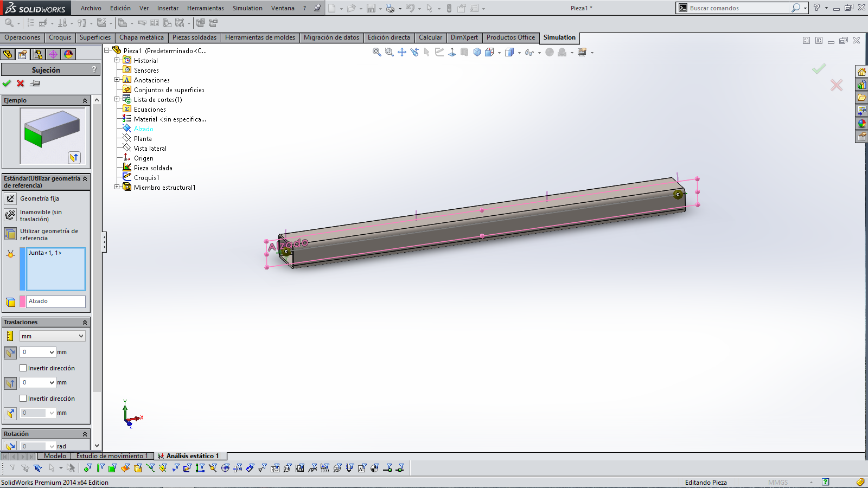Select Croquis1 in the feature tree
The height and width of the screenshot is (488, 868).
click(146, 178)
